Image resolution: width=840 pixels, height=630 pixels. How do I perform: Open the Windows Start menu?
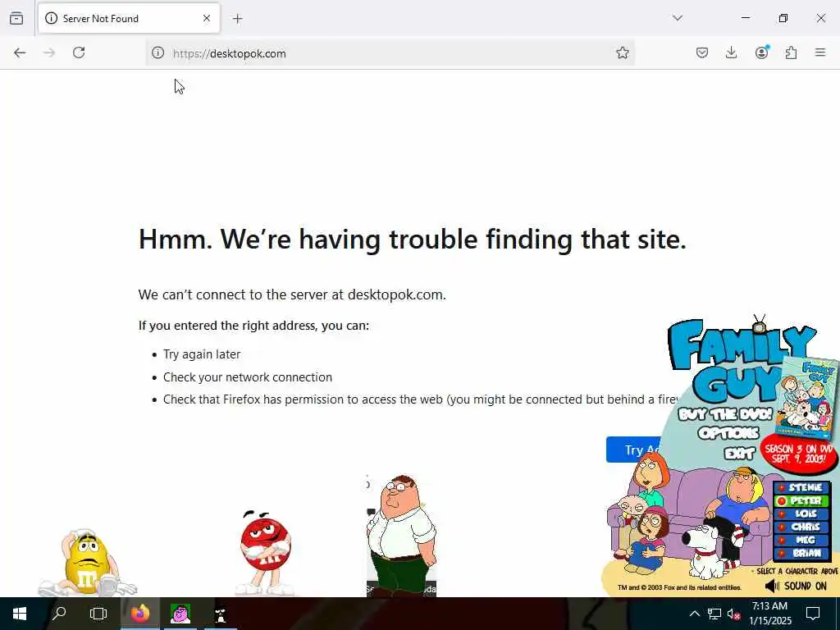20,614
